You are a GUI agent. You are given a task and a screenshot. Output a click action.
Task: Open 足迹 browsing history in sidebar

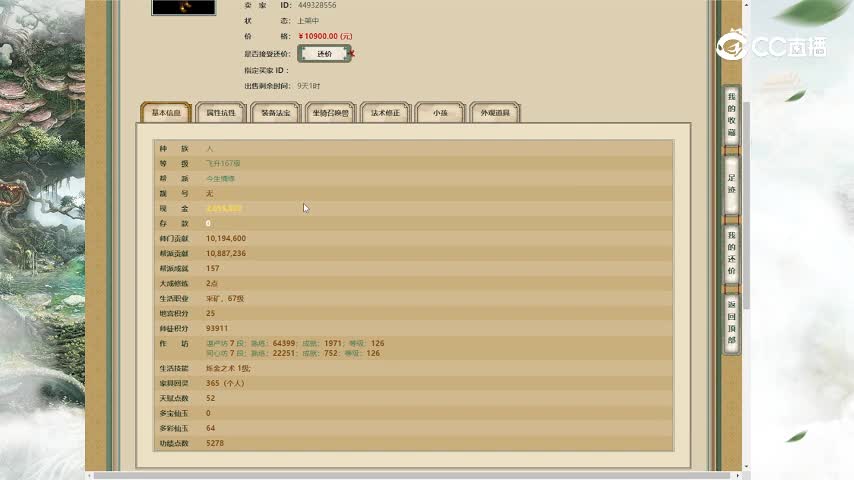point(731,184)
